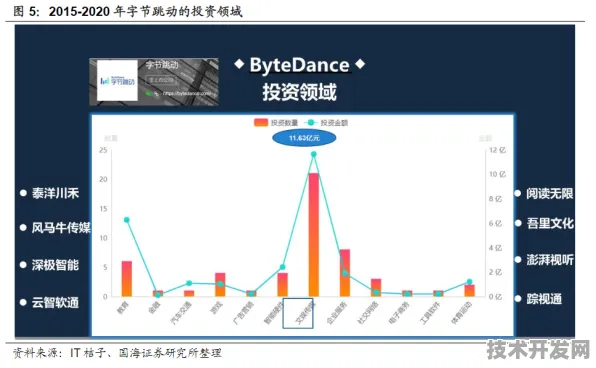The image size is (596, 368).
Task: Click the 字节跳动 company name in the card
Action: 162,65
